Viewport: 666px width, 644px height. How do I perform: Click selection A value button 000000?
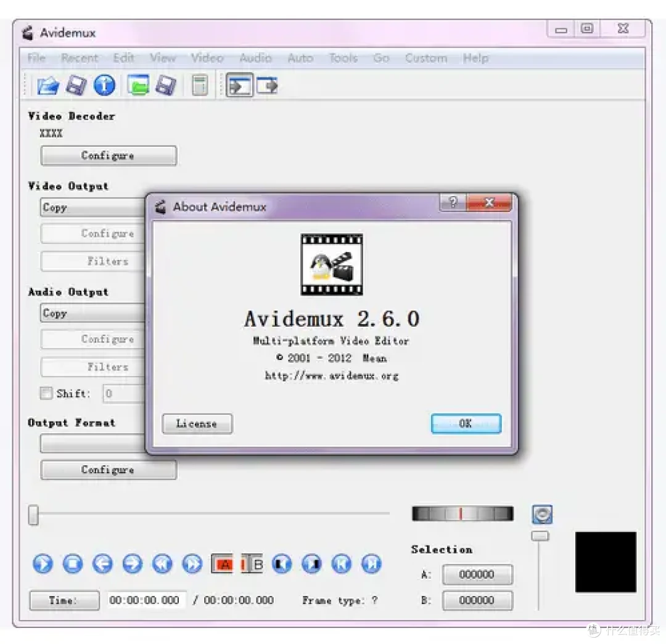pyautogui.click(x=477, y=574)
